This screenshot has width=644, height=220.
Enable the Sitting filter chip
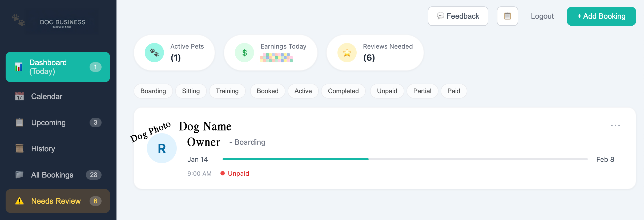point(191,91)
